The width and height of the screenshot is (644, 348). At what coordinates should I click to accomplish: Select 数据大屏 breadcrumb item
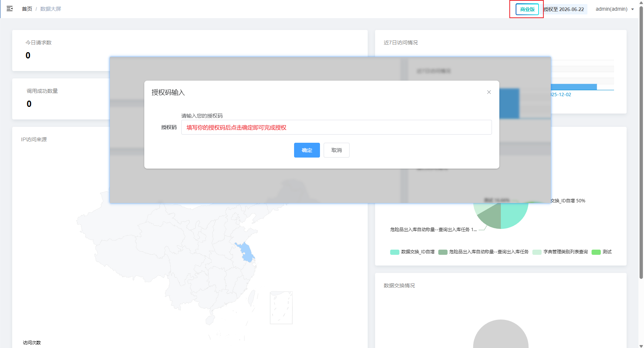coord(51,9)
